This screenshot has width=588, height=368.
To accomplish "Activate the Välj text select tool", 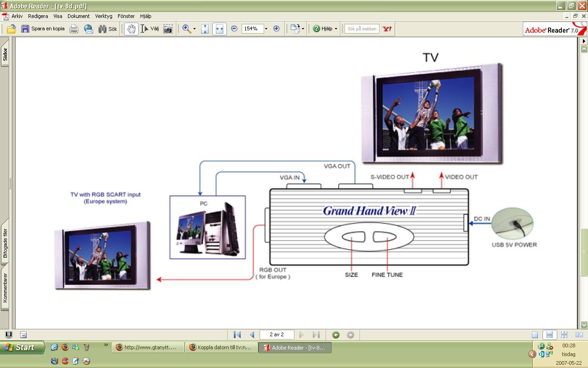I will (x=150, y=29).
